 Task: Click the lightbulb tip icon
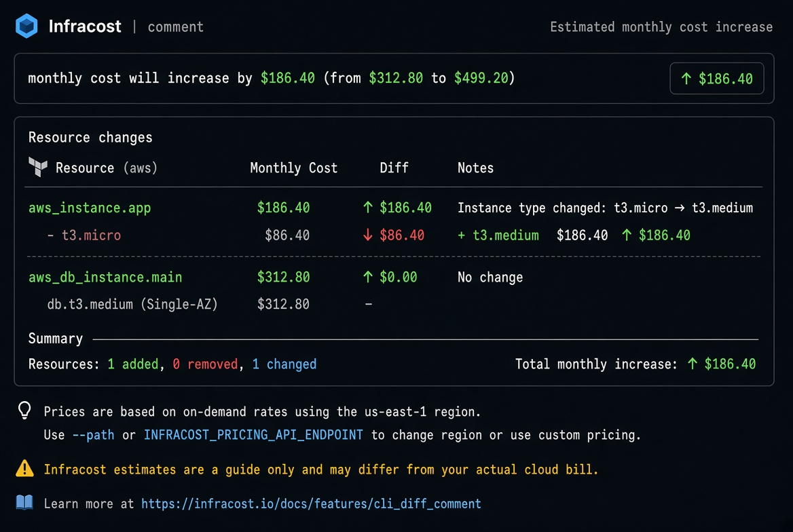point(24,411)
